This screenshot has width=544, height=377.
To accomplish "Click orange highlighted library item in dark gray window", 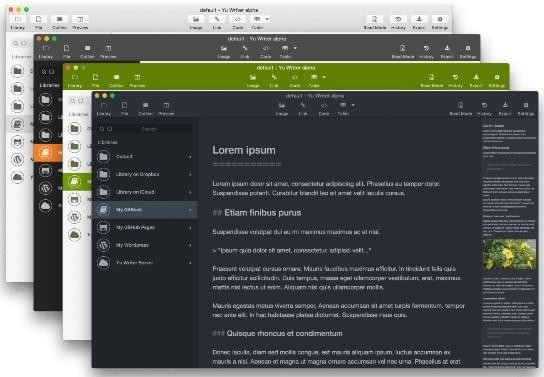I will pyautogui.click(x=48, y=153).
